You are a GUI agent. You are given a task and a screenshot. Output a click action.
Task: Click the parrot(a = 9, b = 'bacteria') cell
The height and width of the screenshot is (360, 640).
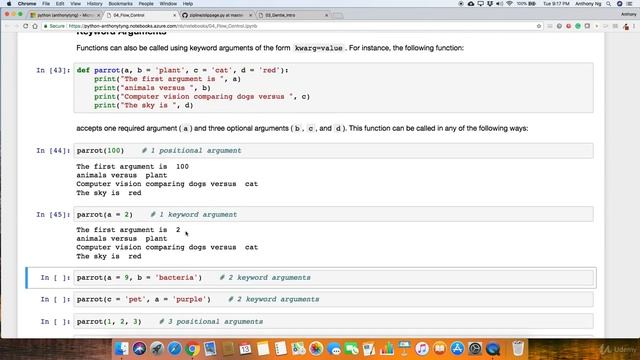(333, 278)
